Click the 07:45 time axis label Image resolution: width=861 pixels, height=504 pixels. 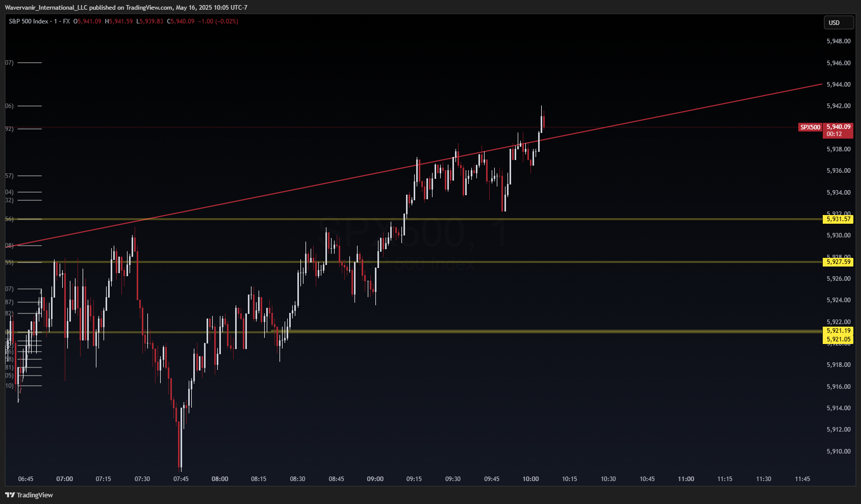click(x=181, y=479)
